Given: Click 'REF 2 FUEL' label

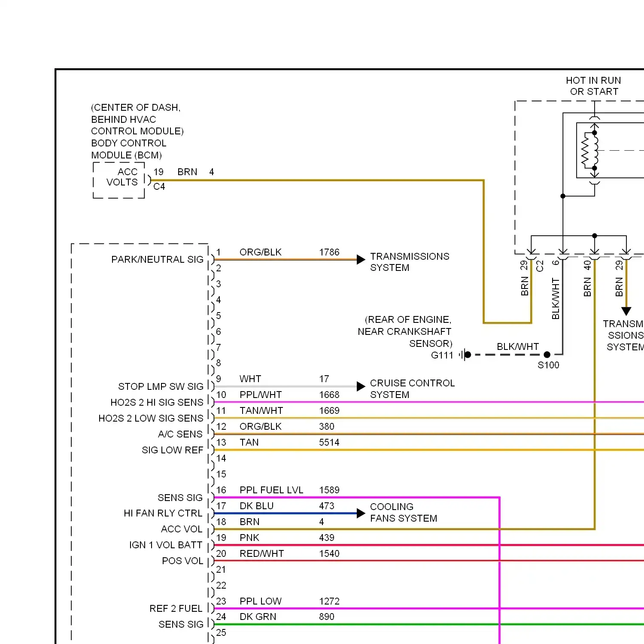Looking at the screenshot, I should (176, 608).
